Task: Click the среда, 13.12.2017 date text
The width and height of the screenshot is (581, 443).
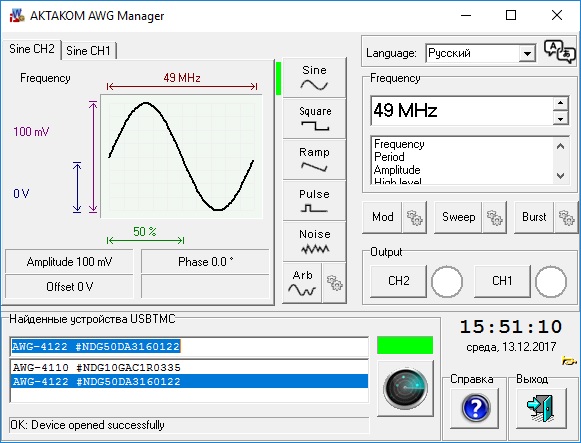Action: coord(511,347)
